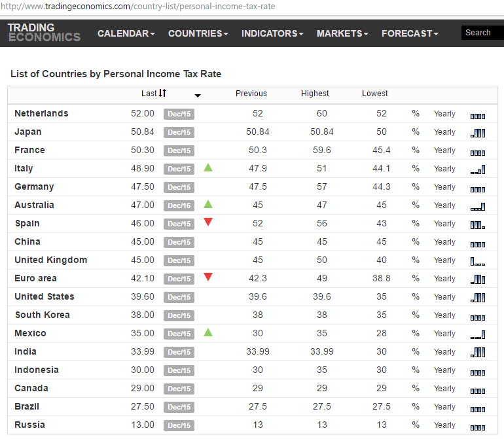Open the Italy trend chart icon
504x439 pixels.
click(477, 169)
